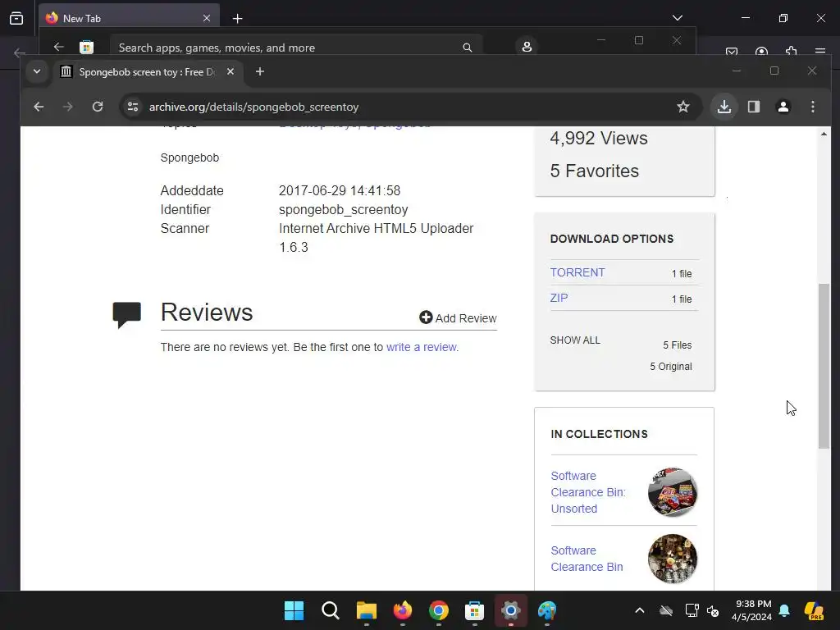
Task: Open Microsoft Store from taskbar
Action: click(x=475, y=610)
